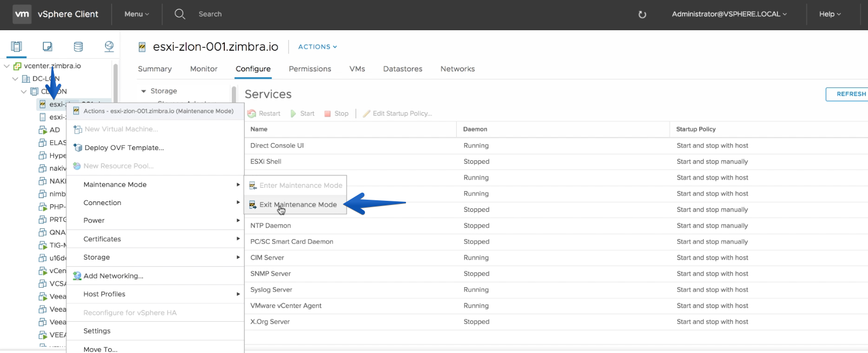
Task: Select Add Networking menu entry
Action: point(156,276)
